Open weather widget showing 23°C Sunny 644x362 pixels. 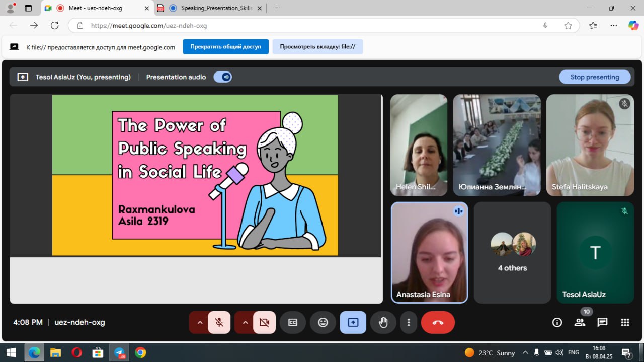point(490,353)
